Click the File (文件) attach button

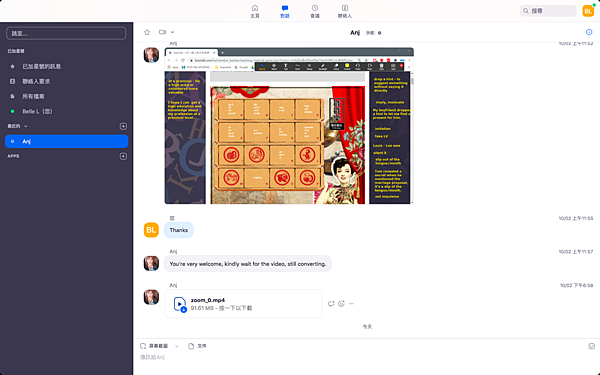click(197, 346)
